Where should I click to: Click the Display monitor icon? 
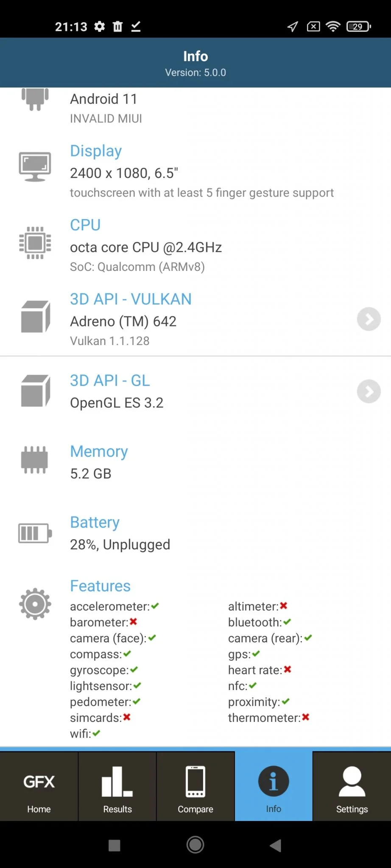coord(35,167)
